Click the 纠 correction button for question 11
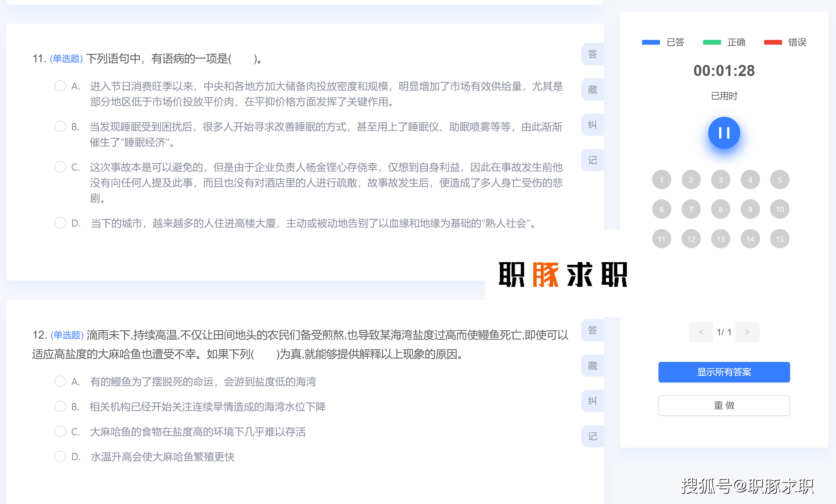The image size is (836, 504). coord(592,125)
